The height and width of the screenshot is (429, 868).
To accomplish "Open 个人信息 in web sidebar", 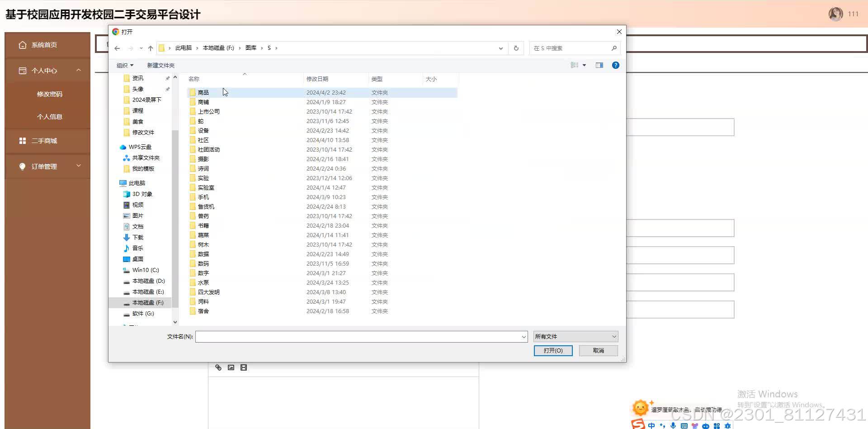I will click(x=49, y=117).
